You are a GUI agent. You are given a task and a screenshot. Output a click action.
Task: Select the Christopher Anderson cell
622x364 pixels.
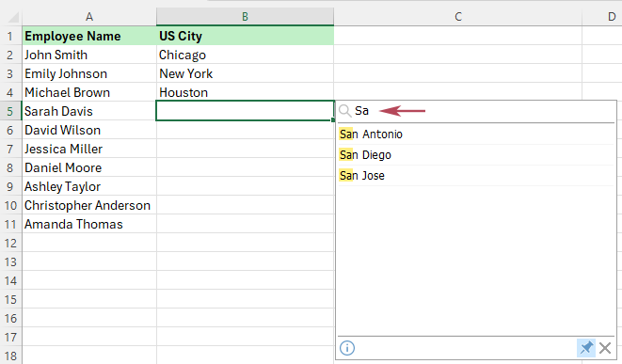coord(89,205)
